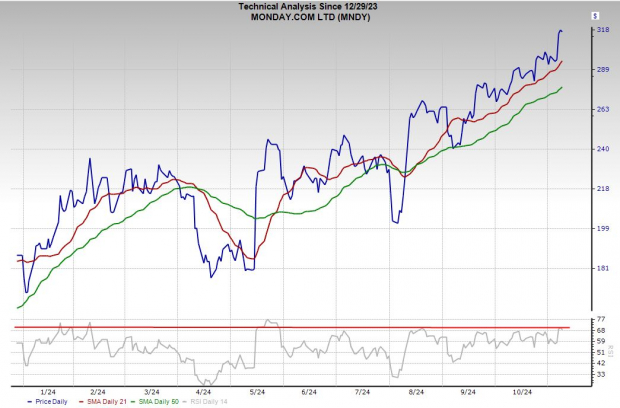The width and height of the screenshot is (620, 408).
Task: Click the 6/24 date axis label
Action: click(x=309, y=392)
